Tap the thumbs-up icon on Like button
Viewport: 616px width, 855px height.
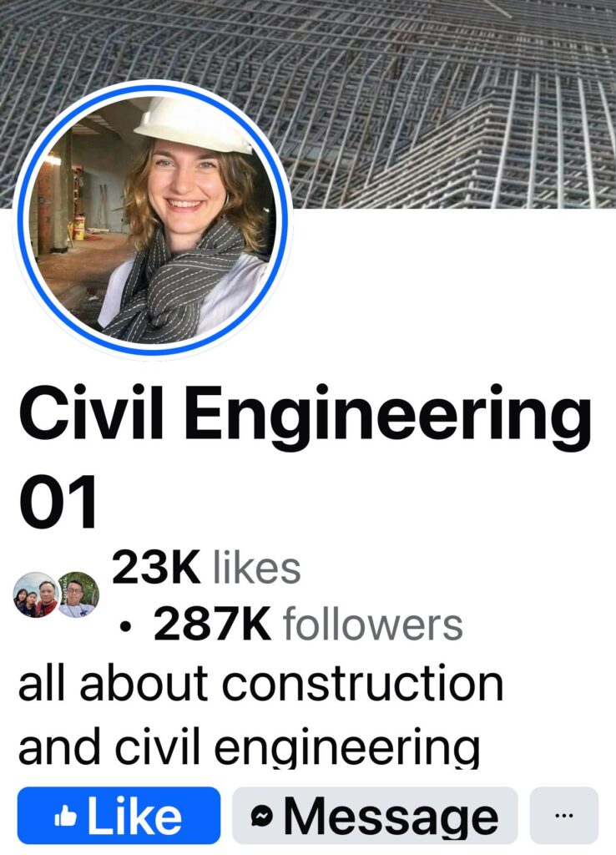pos(65,817)
